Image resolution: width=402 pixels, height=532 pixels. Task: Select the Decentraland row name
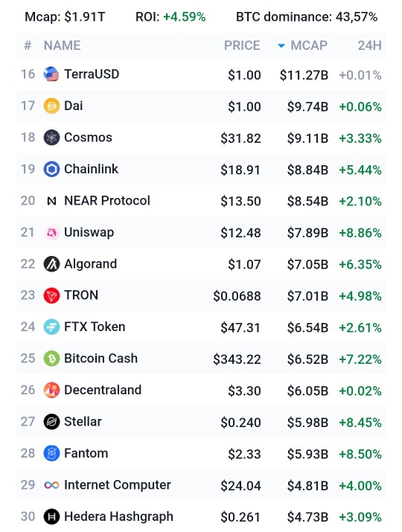click(x=103, y=390)
